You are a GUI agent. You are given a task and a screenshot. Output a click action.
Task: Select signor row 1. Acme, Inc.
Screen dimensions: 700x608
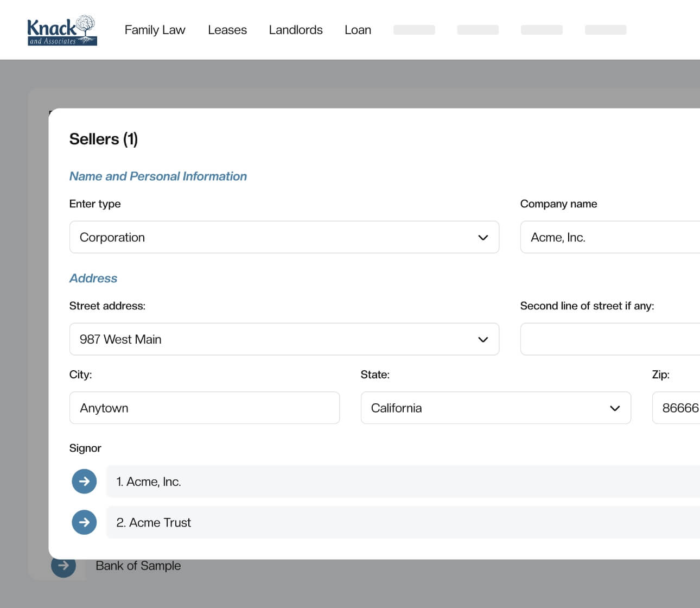[x=402, y=482]
